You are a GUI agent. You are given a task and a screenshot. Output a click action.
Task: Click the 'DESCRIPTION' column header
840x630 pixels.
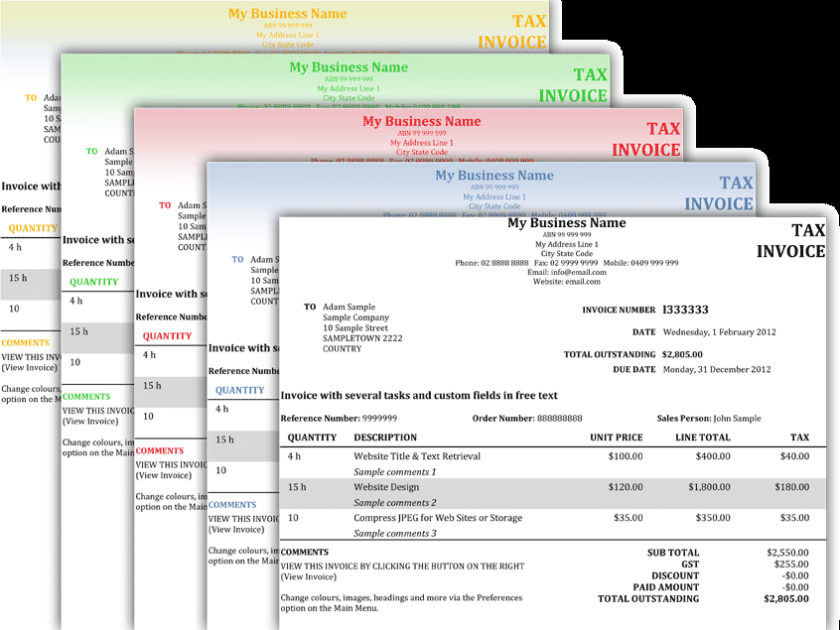(x=385, y=438)
